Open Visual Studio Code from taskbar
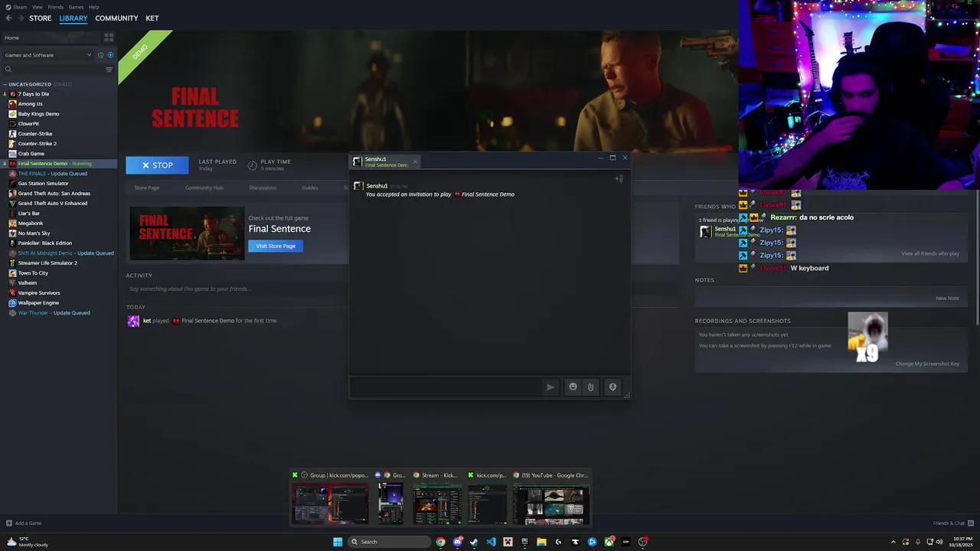Viewport: 980px width, 551px height. coord(491,542)
